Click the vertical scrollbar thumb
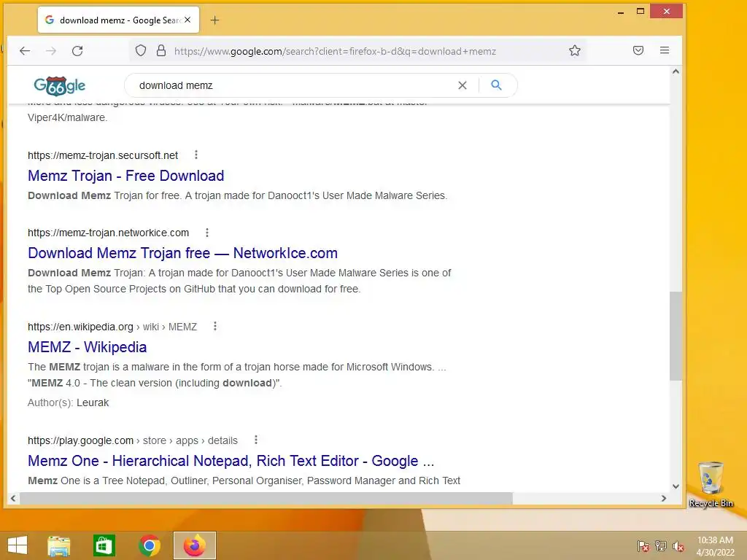This screenshot has height=560, width=747. coord(675,335)
